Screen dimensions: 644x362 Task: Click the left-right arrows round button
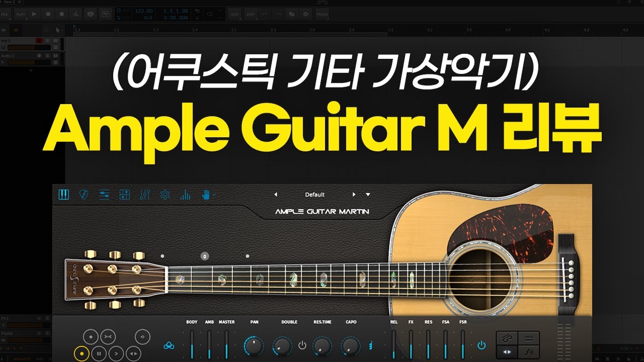tap(133, 353)
